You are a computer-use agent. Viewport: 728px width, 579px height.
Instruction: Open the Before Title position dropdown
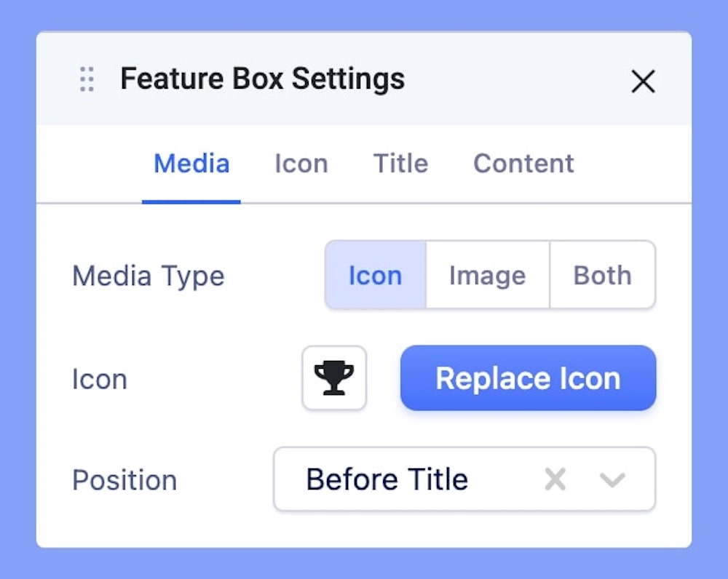[x=408, y=479]
